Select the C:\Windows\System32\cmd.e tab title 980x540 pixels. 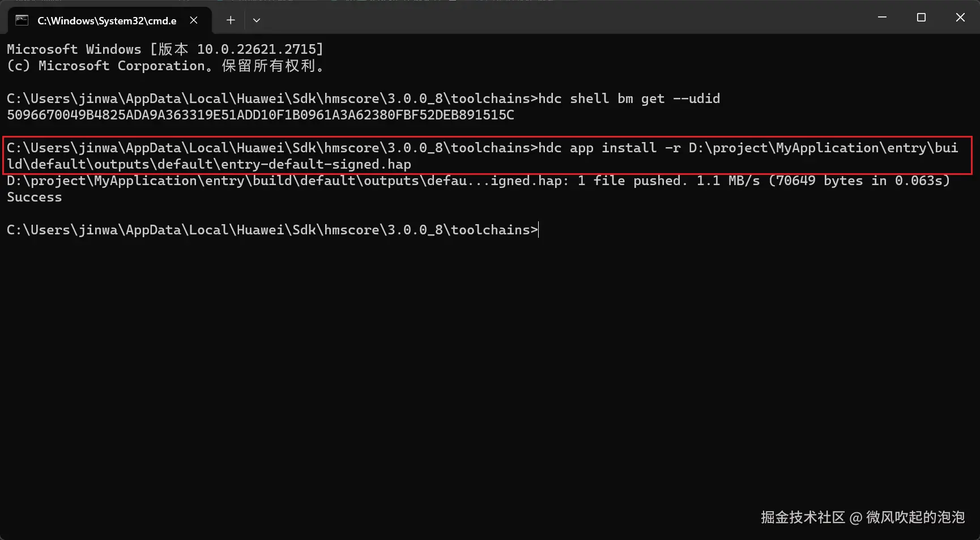(x=106, y=21)
